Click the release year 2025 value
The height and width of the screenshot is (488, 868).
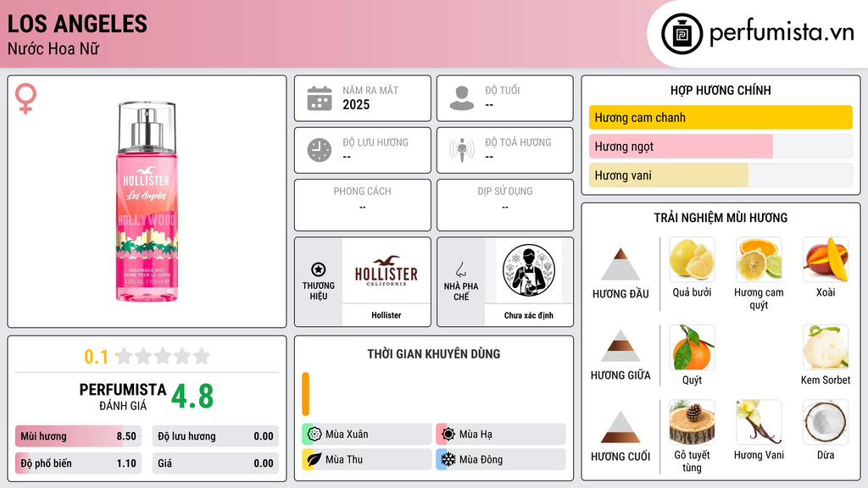click(356, 104)
